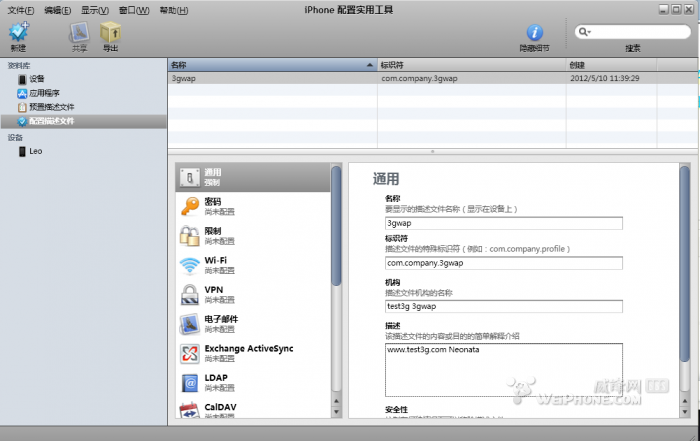This screenshot has width=700, height=441.
Task: Open the Window (窗口) menu
Action: [x=134, y=10]
